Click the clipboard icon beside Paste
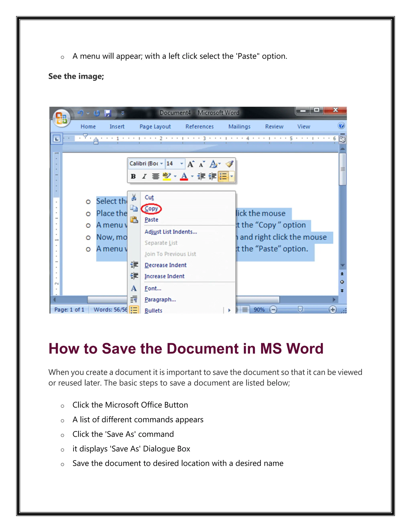 [134, 219]
